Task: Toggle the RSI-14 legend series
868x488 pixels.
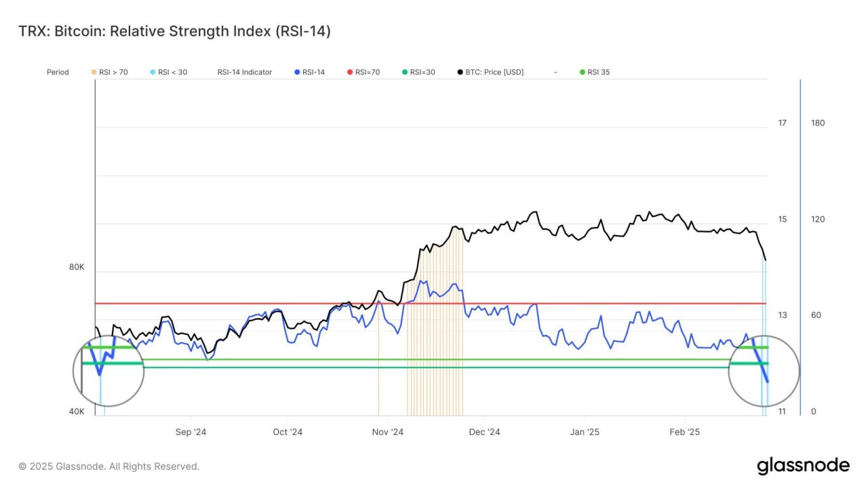Action: coord(310,72)
